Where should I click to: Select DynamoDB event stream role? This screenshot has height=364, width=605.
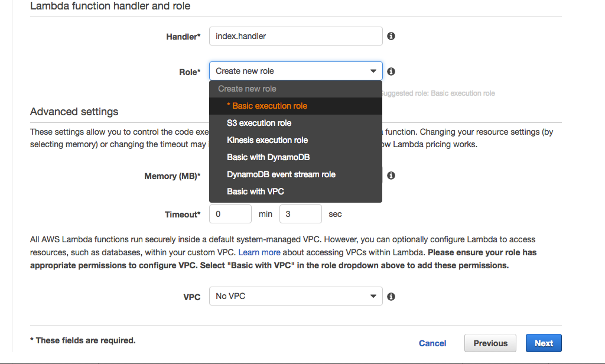(x=281, y=174)
